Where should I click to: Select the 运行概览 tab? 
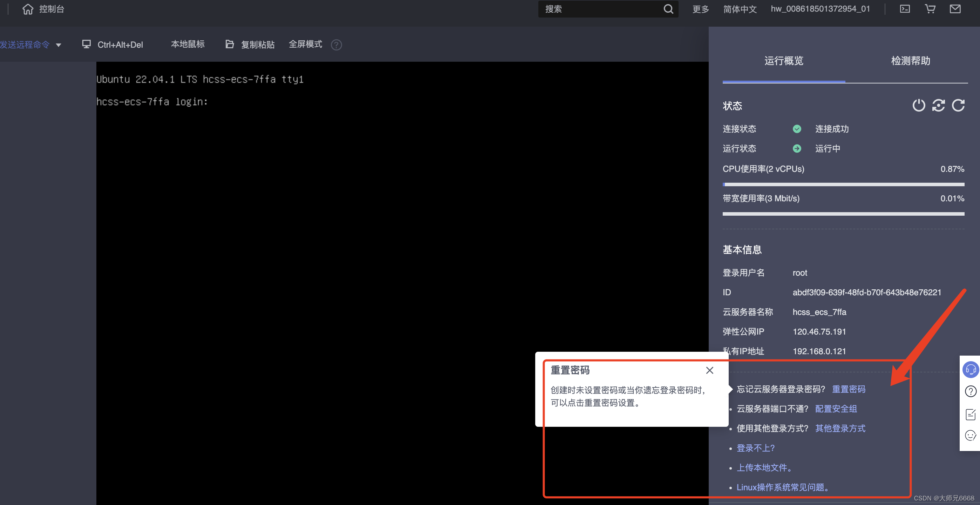(784, 61)
